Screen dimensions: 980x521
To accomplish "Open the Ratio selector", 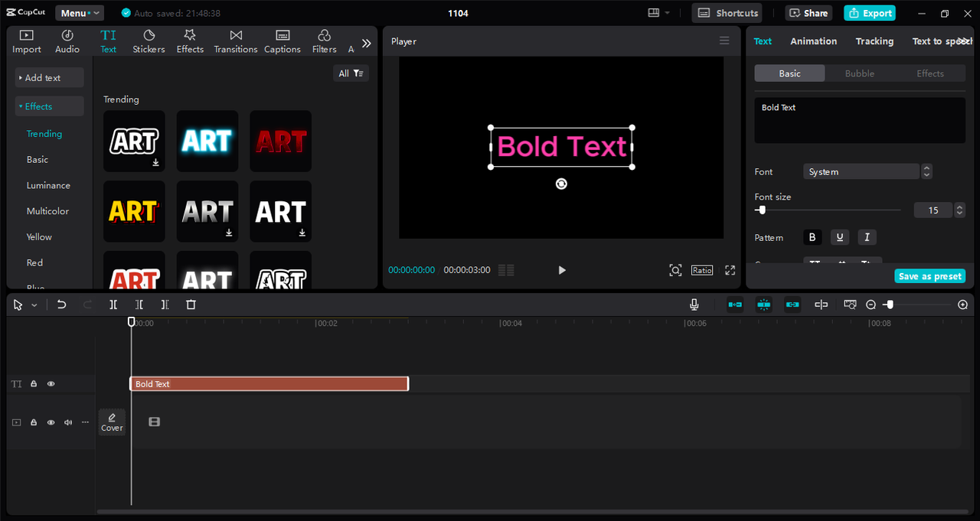I will pos(702,270).
